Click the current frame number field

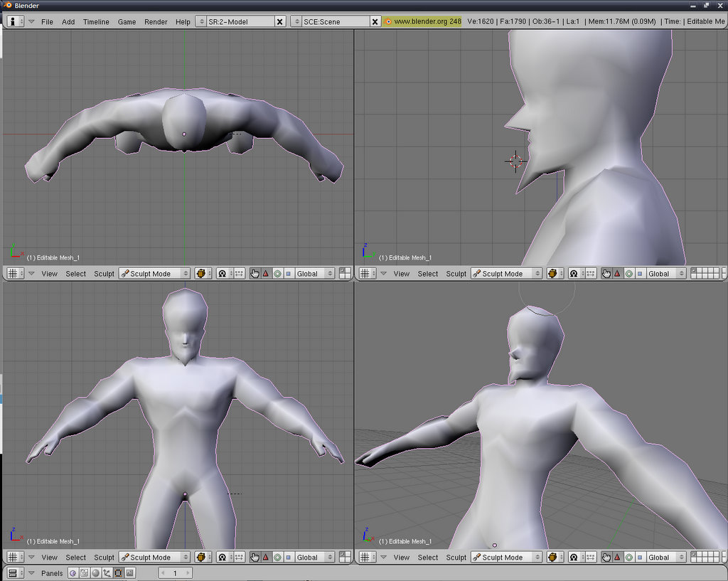click(x=175, y=572)
